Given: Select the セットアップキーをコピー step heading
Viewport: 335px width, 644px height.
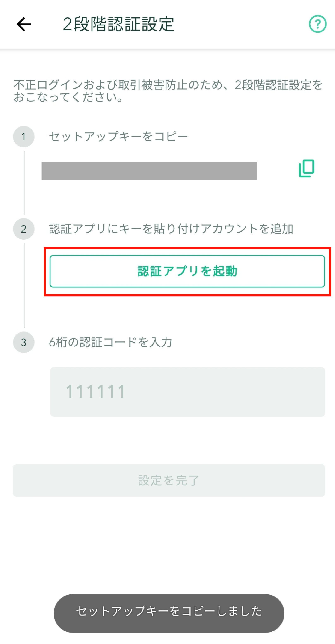Looking at the screenshot, I should point(118,136).
